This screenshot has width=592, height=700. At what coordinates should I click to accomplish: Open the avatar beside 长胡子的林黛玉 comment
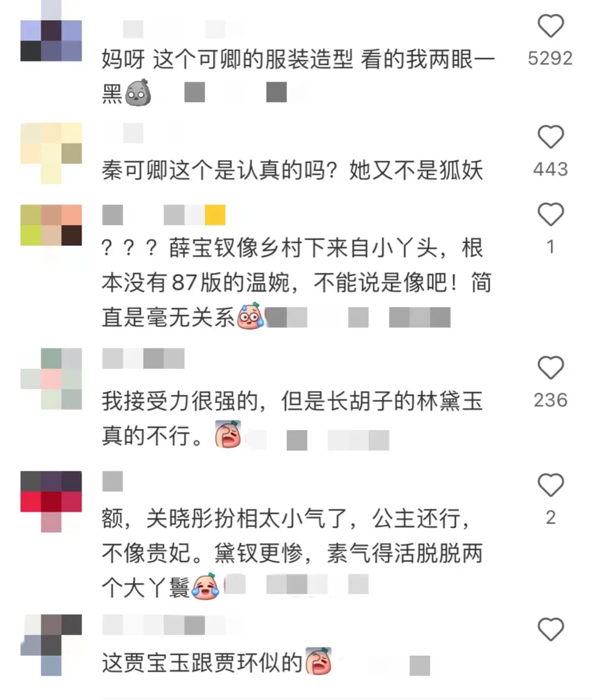coord(51,379)
